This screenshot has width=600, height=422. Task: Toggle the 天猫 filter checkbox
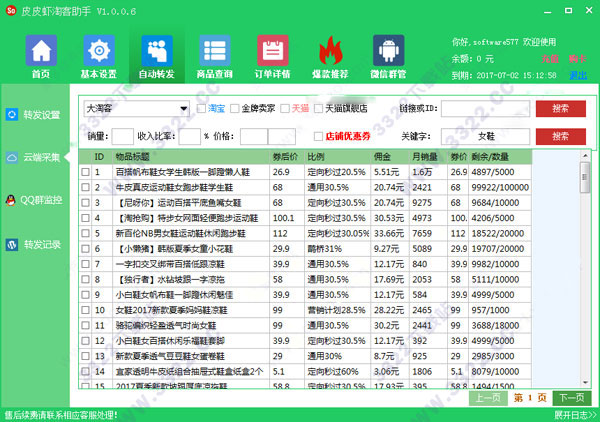[285, 109]
